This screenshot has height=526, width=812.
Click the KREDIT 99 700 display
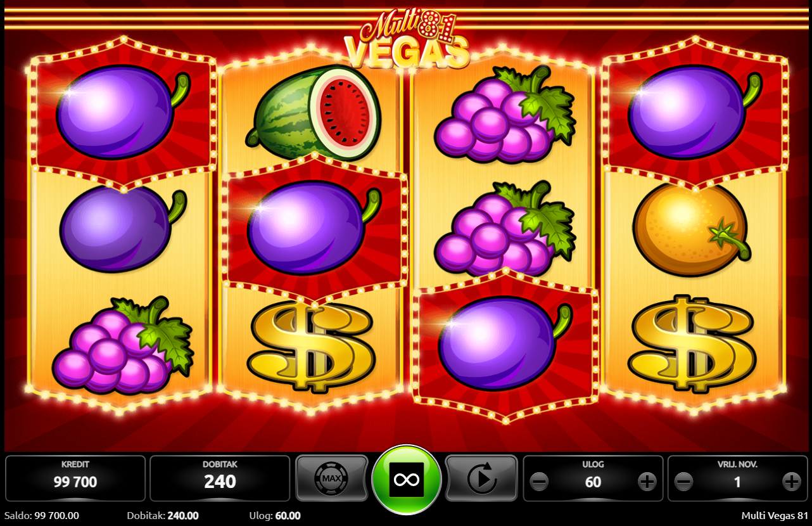click(75, 478)
